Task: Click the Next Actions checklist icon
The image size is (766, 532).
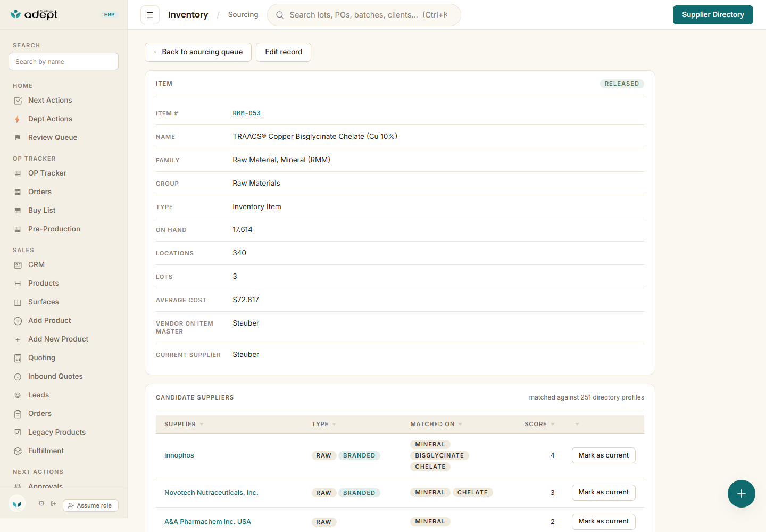Action: [18, 101]
